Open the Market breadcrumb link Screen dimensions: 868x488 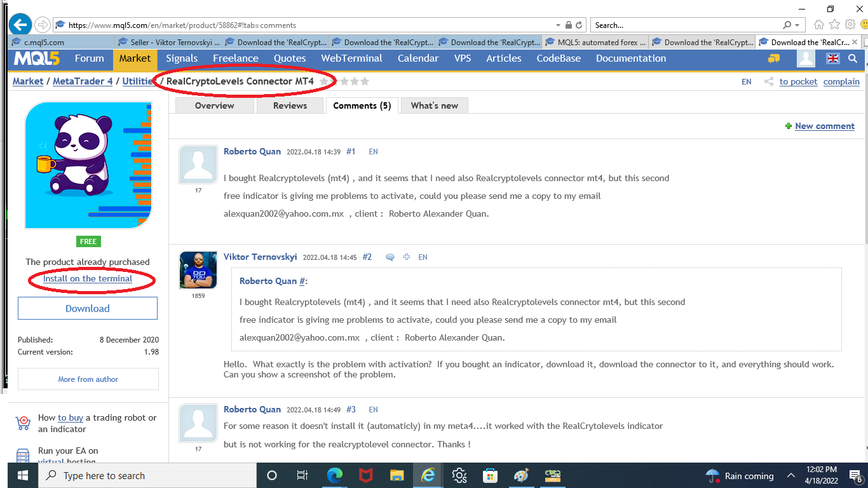pos(28,81)
